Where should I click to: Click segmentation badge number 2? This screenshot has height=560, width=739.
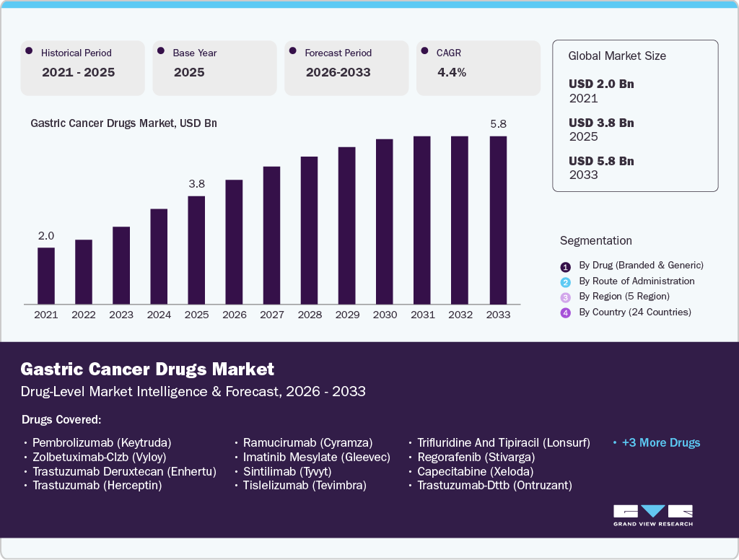point(566,283)
